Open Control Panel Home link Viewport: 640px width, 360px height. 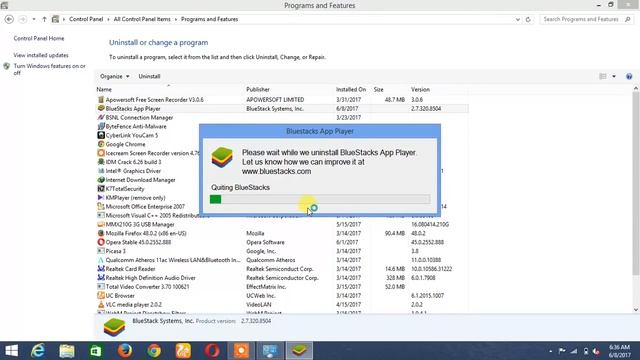point(39,38)
